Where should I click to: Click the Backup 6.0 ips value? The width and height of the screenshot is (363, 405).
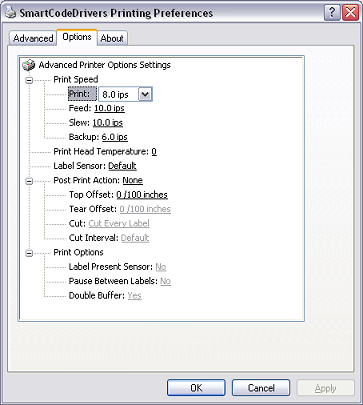[115, 137]
